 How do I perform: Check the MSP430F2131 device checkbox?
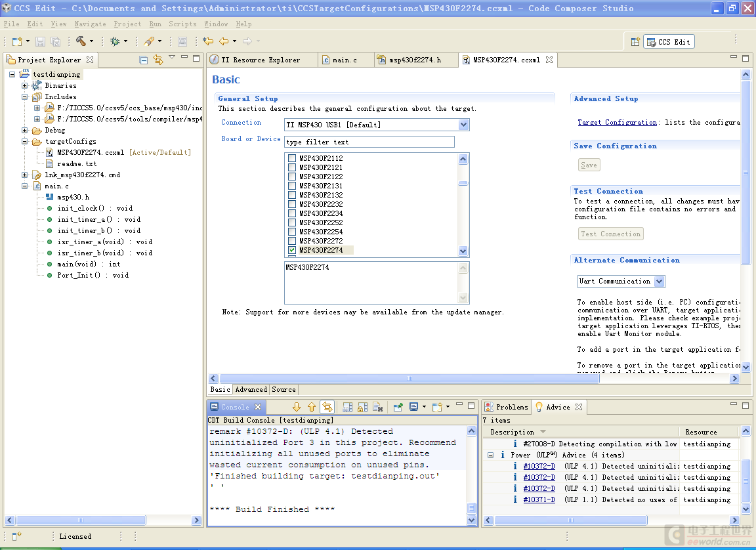click(x=291, y=186)
